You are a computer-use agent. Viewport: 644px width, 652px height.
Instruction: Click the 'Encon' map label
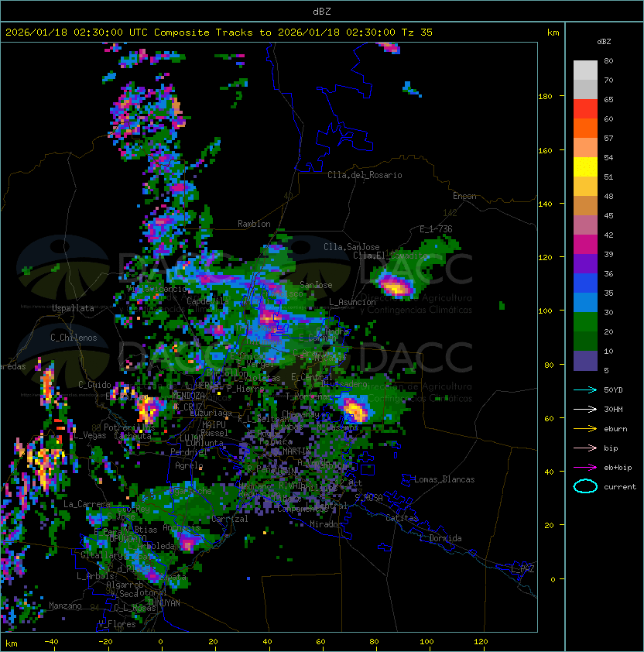tap(464, 196)
